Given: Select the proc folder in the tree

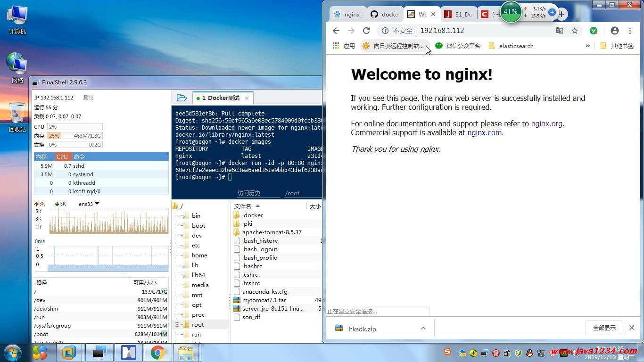Looking at the screenshot, I should pos(198,315).
